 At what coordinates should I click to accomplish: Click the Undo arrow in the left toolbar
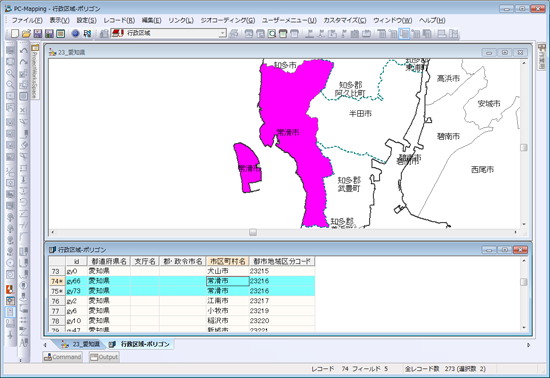click(24, 51)
